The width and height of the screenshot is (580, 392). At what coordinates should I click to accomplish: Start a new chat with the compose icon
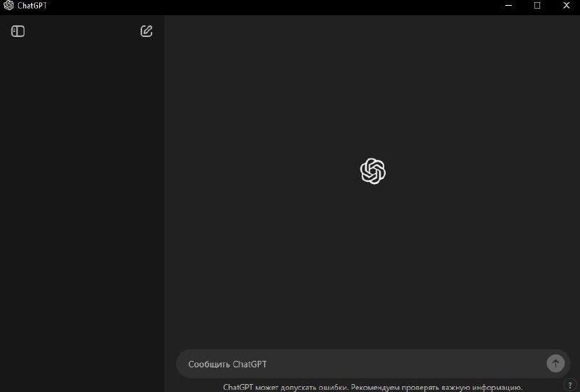[146, 31]
